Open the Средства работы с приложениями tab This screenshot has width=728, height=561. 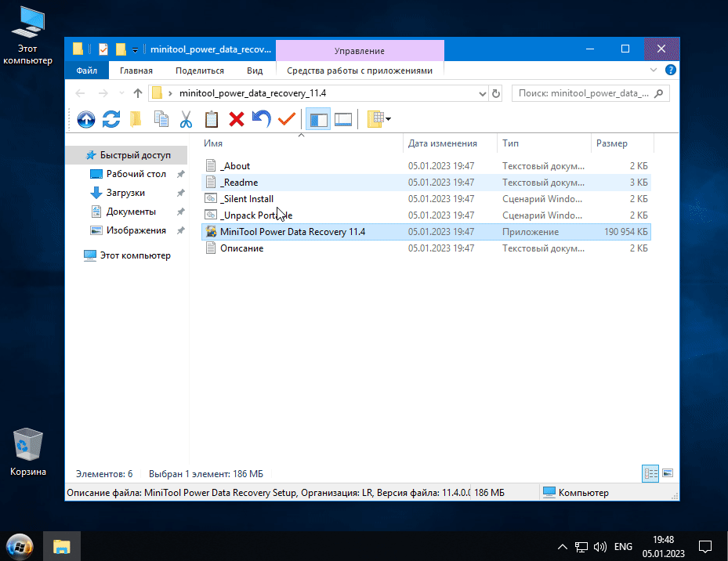(x=360, y=71)
